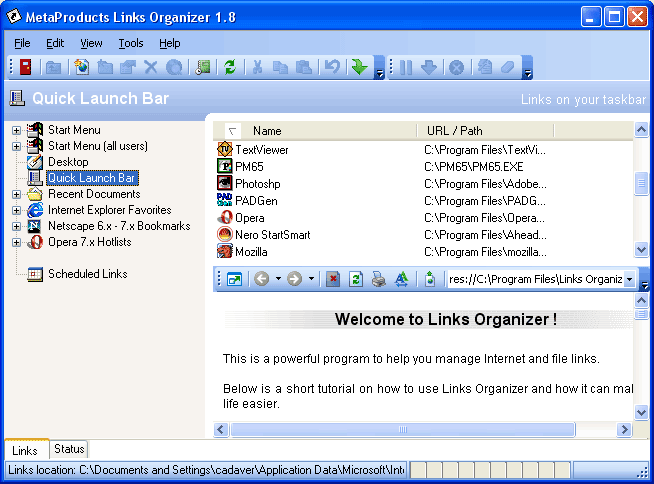654x484 pixels.
Task: Click the browser Print icon
Action: tap(379, 279)
